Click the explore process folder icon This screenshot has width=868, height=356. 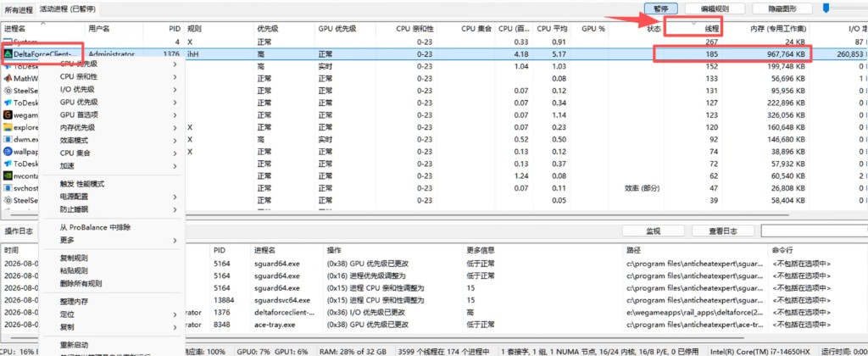[x=8, y=127]
